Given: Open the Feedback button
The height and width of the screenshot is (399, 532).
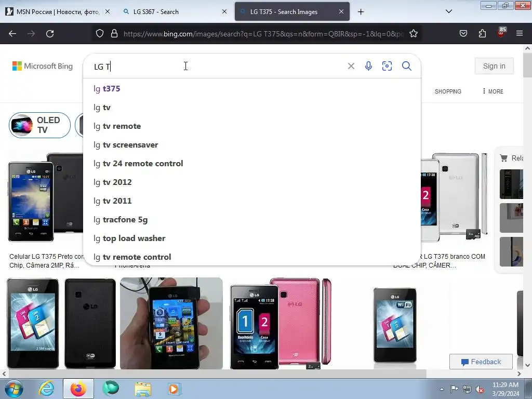Looking at the screenshot, I should 481,362.
